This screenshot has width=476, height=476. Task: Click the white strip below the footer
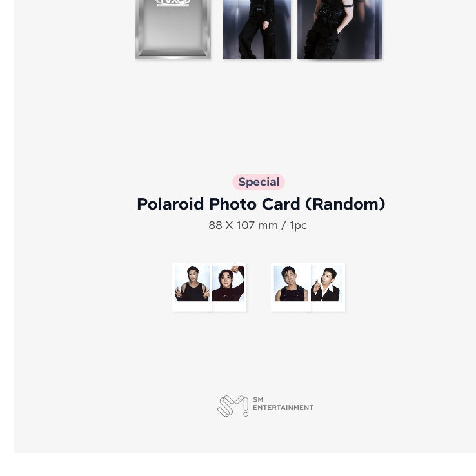click(x=238, y=464)
